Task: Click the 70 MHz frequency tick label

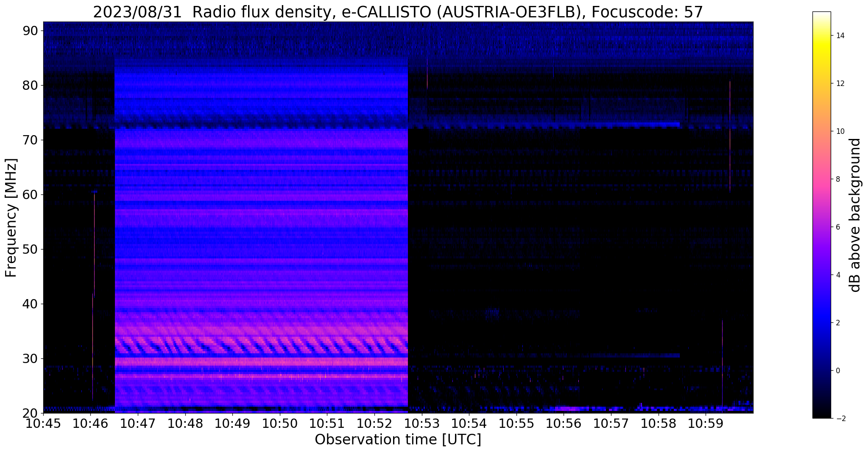Action: (x=31, y=140)
